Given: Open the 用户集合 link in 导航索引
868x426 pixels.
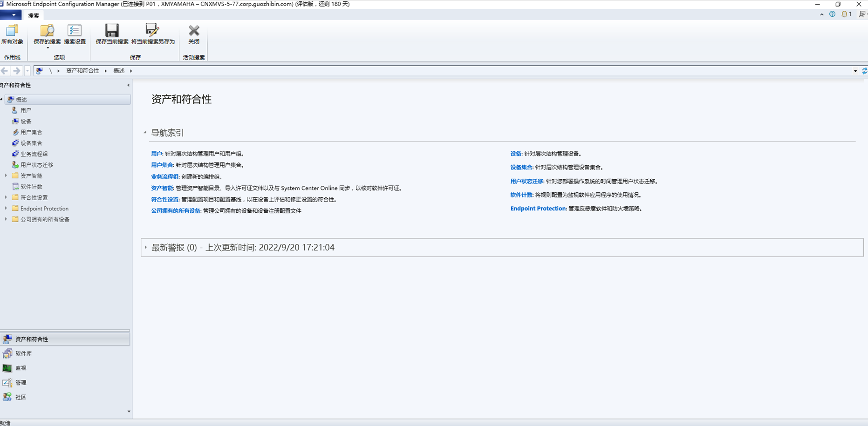Looking at the screenshot, I should point(162,165).
